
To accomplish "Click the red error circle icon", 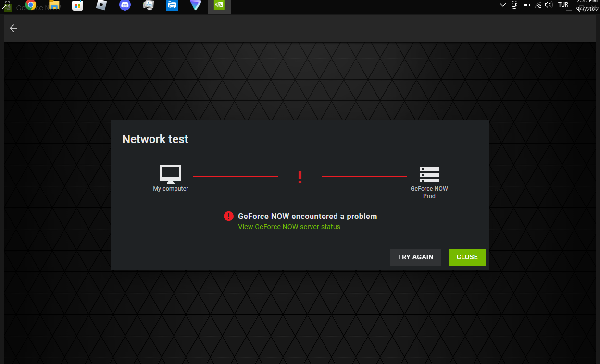I will click(x=229, y=216).
